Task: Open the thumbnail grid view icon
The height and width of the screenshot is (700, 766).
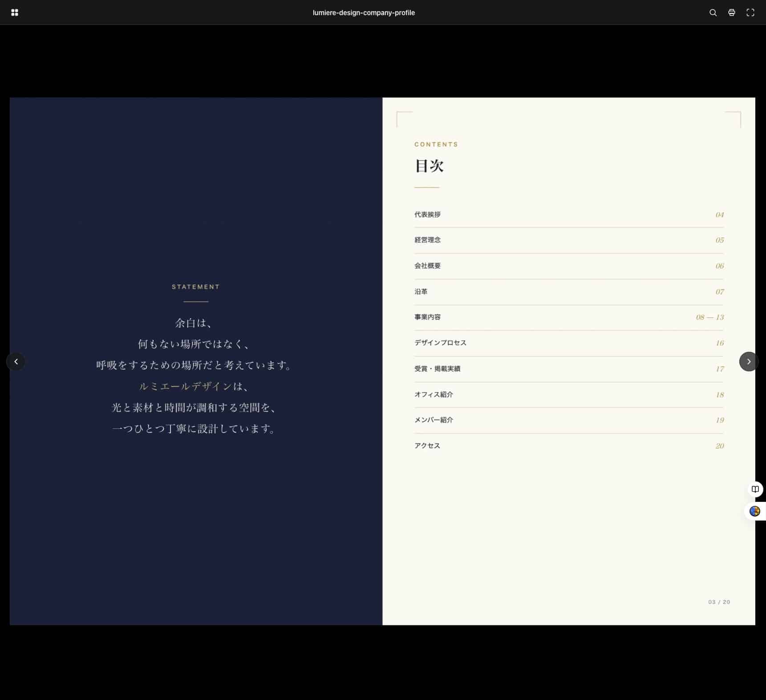Action: (15, 12)
